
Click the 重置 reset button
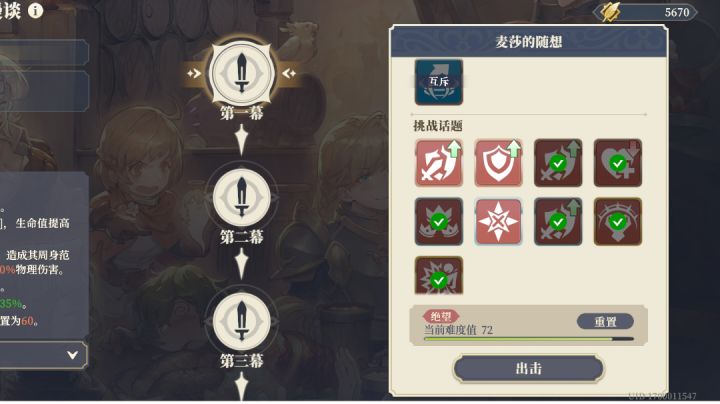[x=605, y=322]
